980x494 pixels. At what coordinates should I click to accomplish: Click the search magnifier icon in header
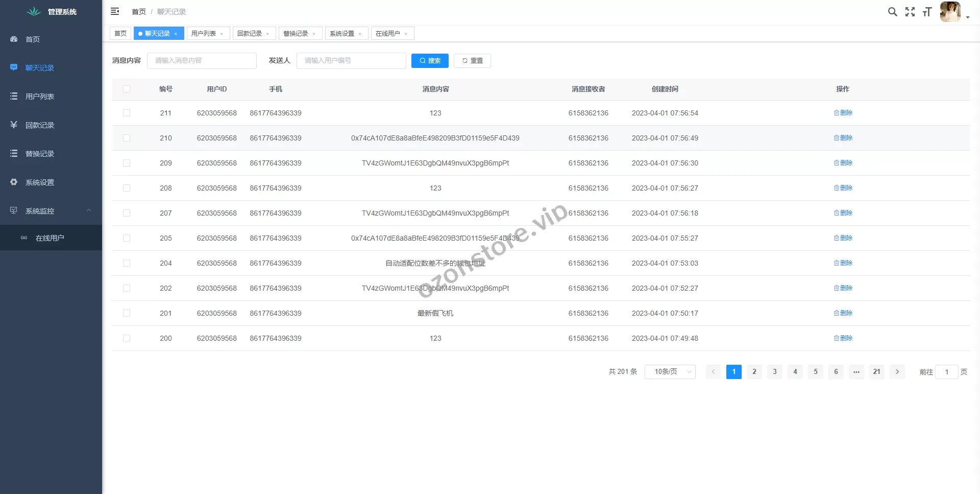coord(892,12)
